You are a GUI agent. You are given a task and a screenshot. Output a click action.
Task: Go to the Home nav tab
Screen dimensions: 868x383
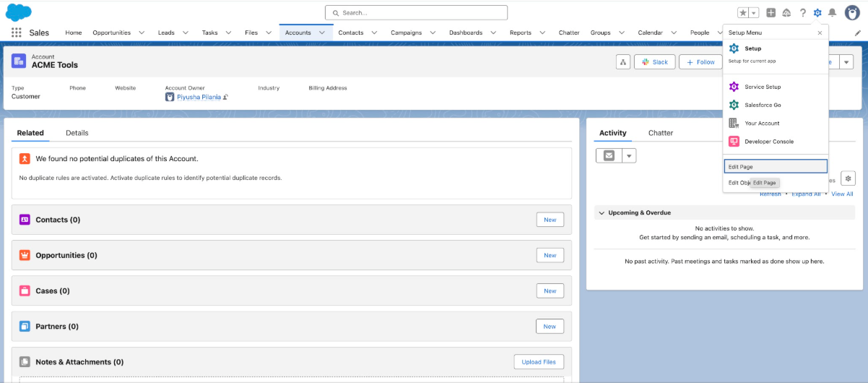[x=74, y=33]
